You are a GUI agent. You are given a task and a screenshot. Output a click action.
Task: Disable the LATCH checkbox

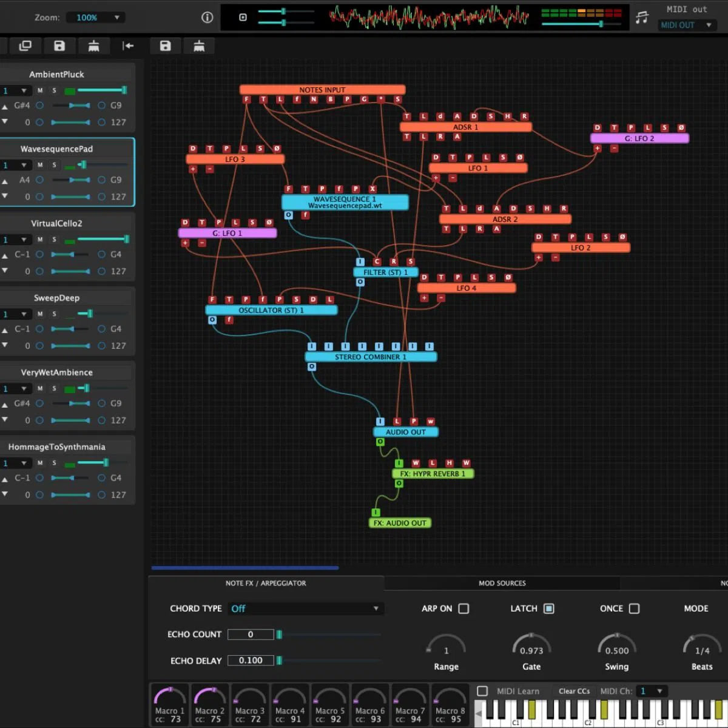tap(549, 608)
